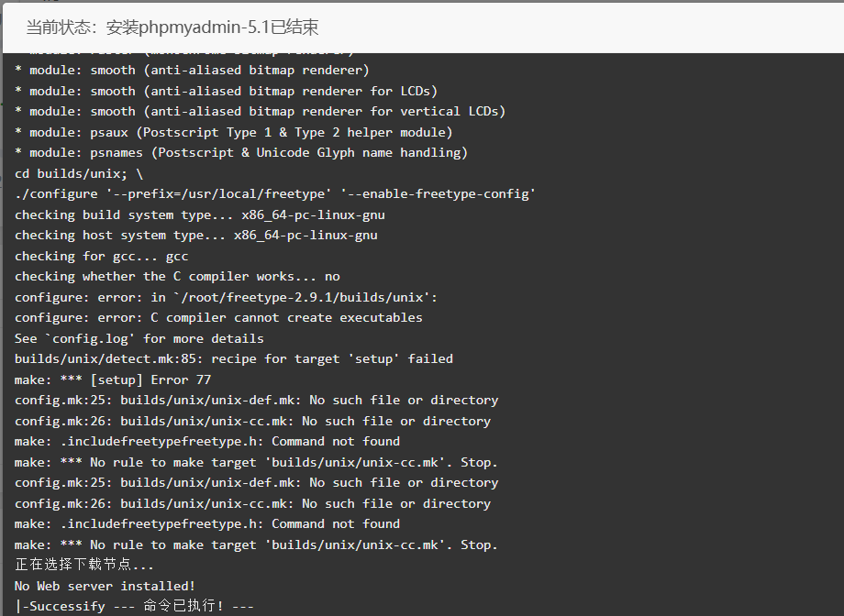Select the 'checking host system type' log line
The width and height of the screenshot is (844, 616).
196,235
